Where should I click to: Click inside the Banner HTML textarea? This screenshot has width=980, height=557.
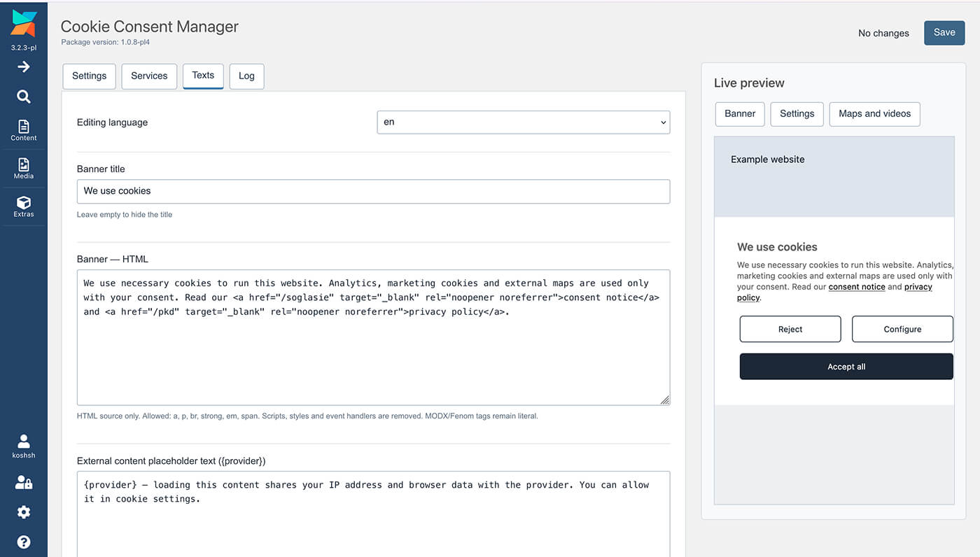tap(373, 337)
